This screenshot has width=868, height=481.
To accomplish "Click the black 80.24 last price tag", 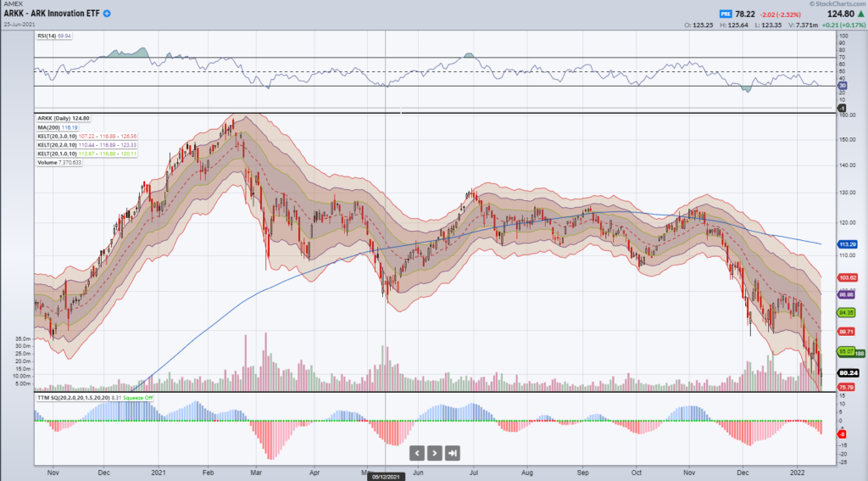I will tap(848, 373).
